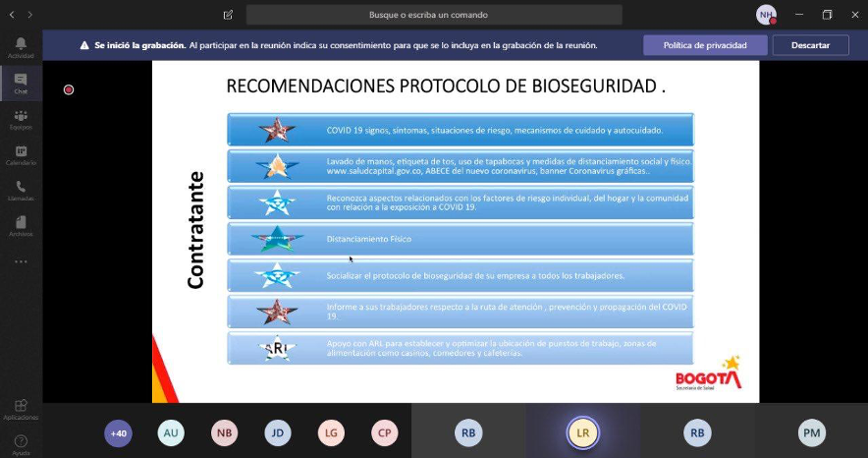Click the 'Reconozca aspectos relacionados' slide row

click(x=461, y=202)
